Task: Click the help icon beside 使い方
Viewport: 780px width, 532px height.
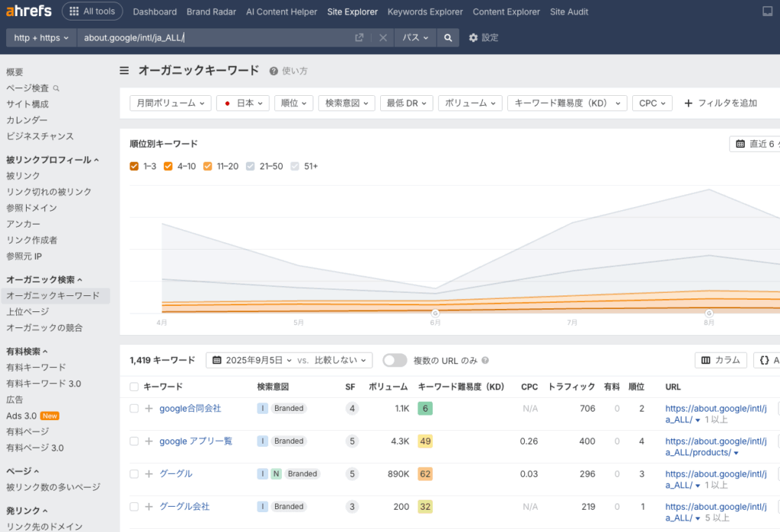Action: click(x=273, y=71)
